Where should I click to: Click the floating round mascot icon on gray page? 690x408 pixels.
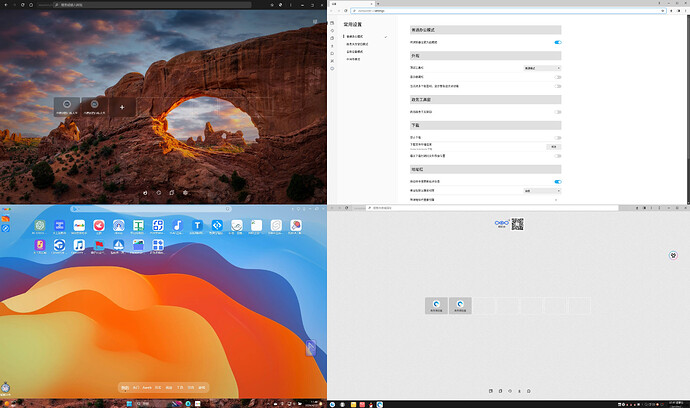(673, 255)
